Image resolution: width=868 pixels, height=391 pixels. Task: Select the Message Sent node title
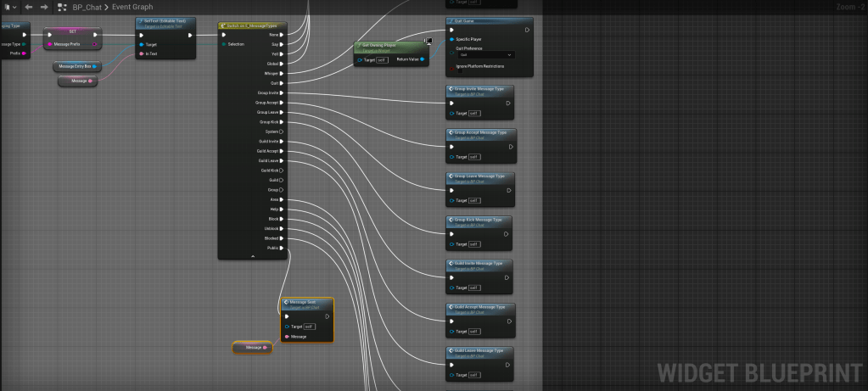[303, 302]
